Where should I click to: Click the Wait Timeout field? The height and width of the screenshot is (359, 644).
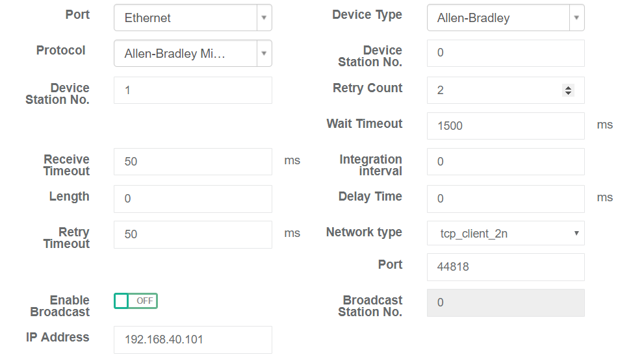tap(506, 126)
